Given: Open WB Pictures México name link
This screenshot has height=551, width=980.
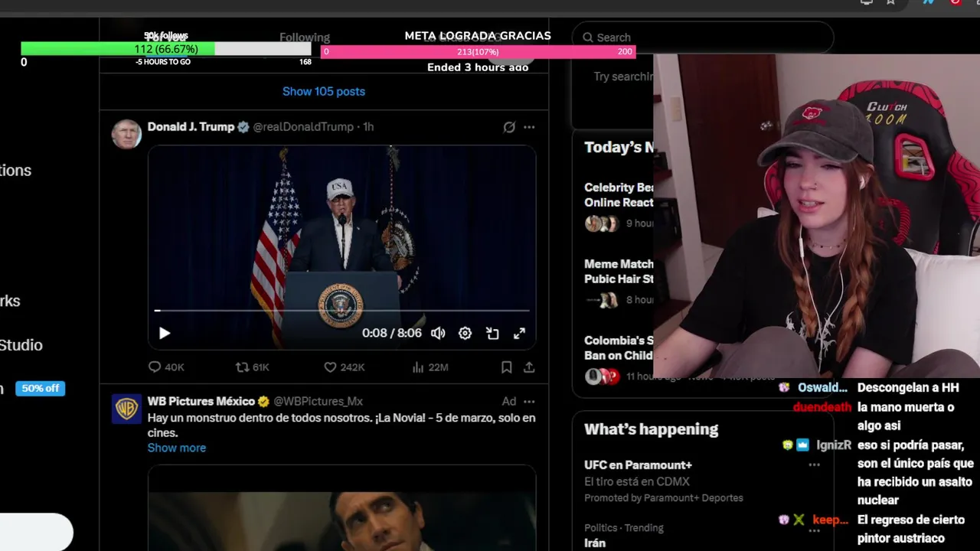Looking at the screenshot, I should click(x=201, y=402).
